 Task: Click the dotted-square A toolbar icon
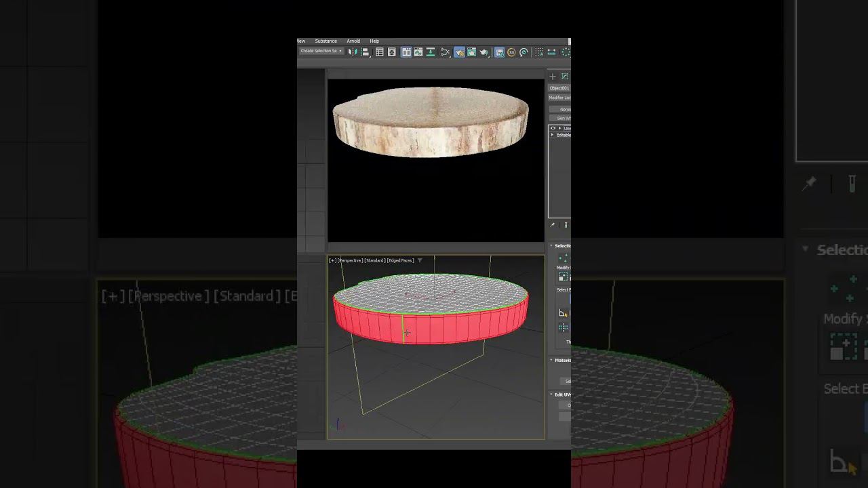tap(539, 52)
